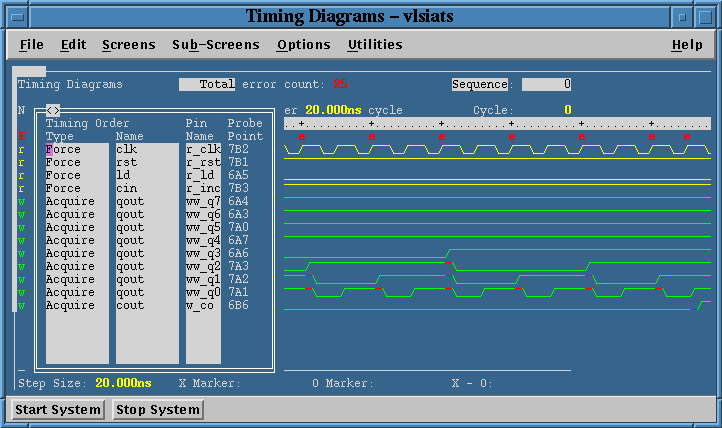This screenshot has height=428, width=722.
Task: Open the Sub-Screens menu
Action: [215, 45]
